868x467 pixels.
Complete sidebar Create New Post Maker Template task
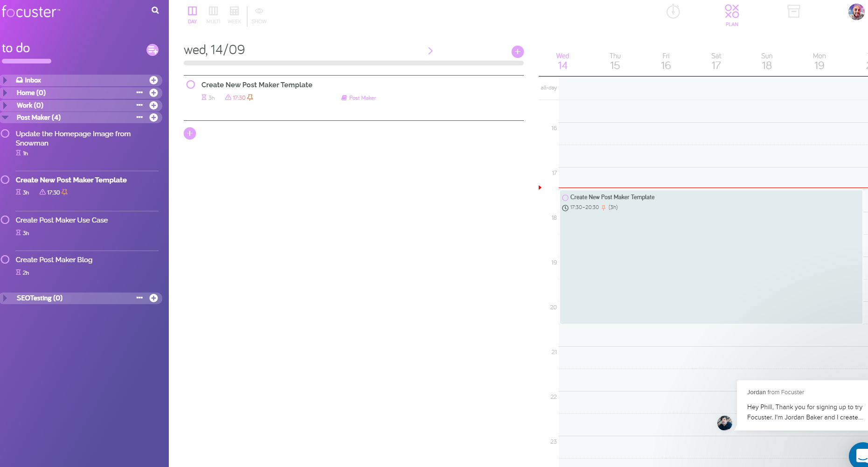[6, 180]
